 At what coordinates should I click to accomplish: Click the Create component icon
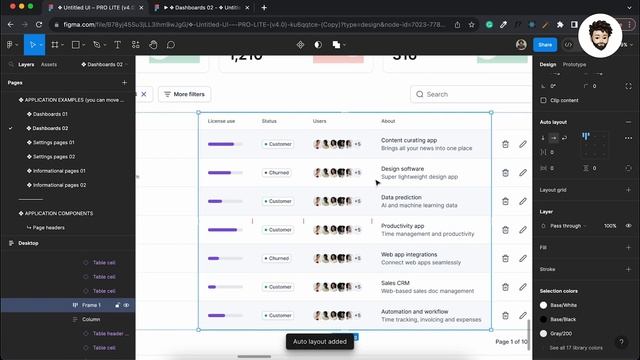click(x=300, y=45)
